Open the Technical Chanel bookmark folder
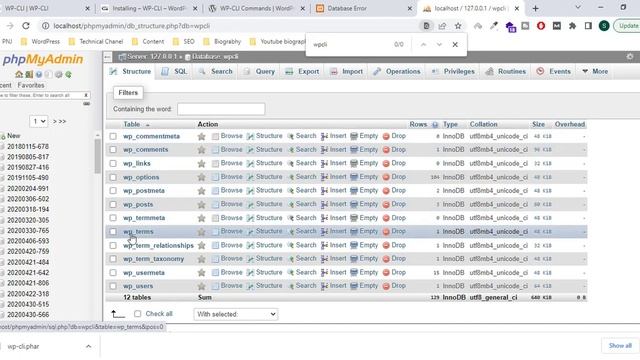640x360 pixels. 96,42
